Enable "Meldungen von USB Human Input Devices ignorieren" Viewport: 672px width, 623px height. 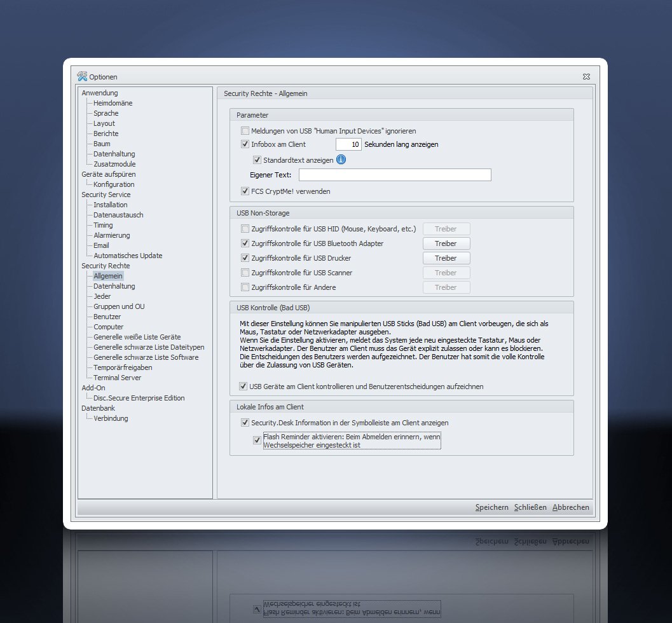click(x=245, y=130)
